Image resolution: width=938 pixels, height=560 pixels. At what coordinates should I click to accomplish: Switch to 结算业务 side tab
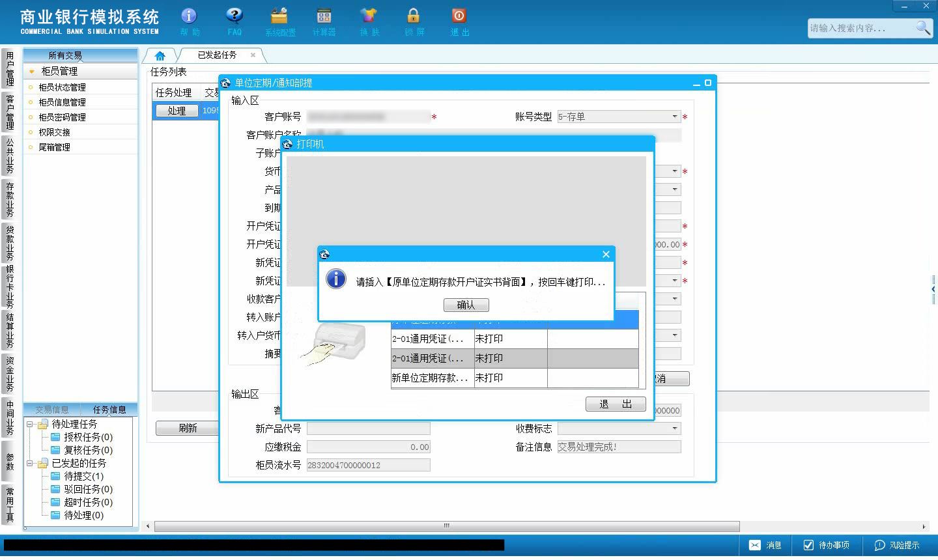tap(9, 331)
